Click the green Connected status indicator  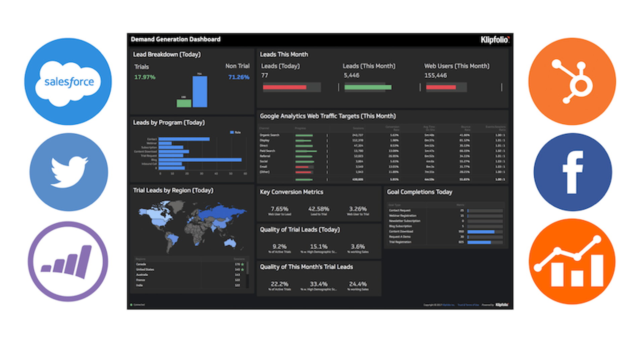132,305
